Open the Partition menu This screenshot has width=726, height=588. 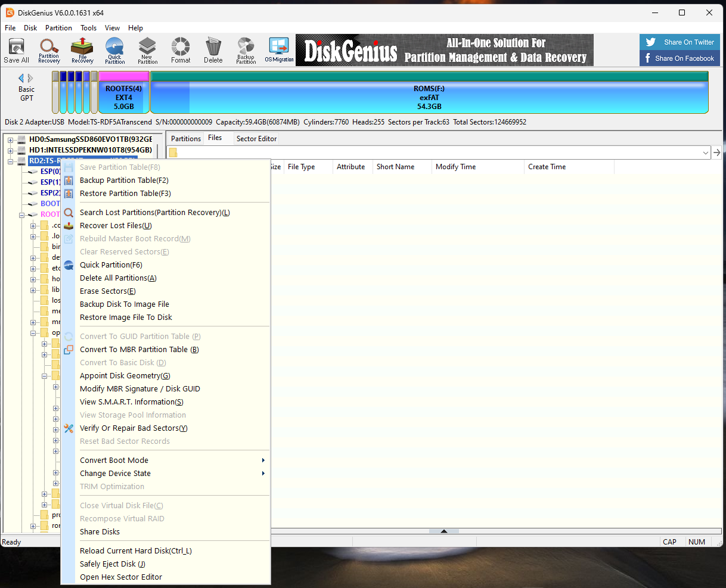58,28
